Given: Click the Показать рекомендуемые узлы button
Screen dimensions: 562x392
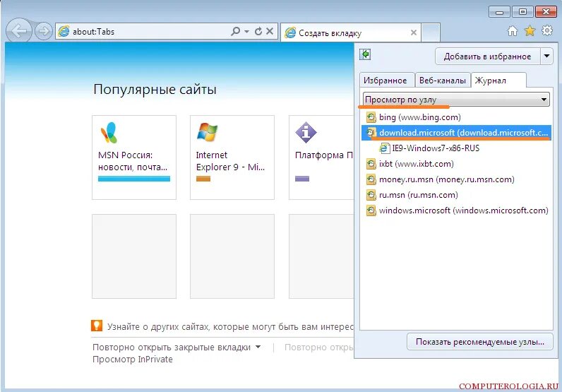Looking at the screenshot, I should point(480,342).
